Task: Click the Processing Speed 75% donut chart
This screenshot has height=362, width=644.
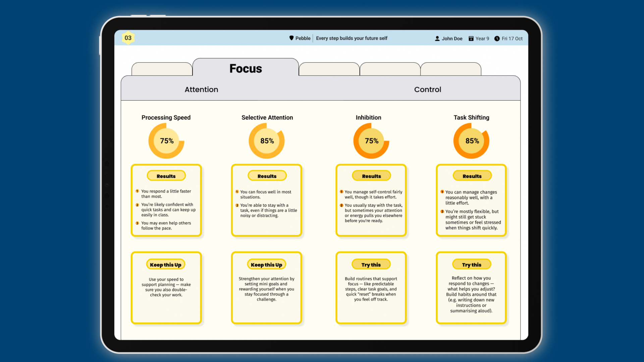Action: [x=166, y=141]
